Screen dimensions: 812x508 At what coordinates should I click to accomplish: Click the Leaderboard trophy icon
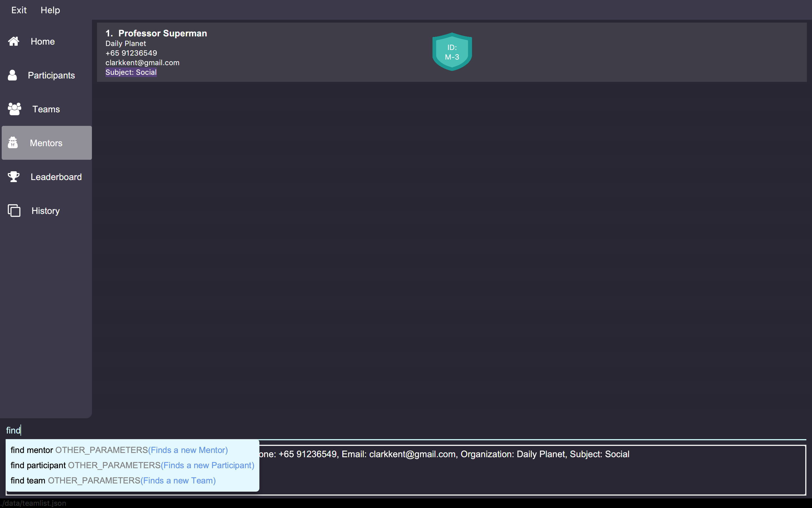(14, 177)
